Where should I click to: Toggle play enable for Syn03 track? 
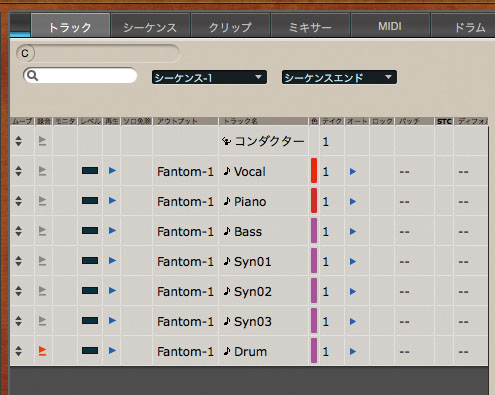point(112,321)
